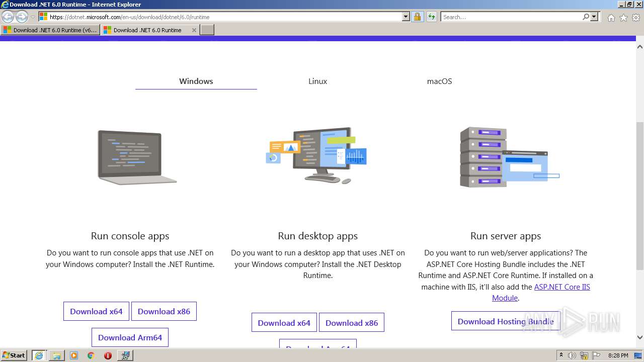Download x86 under Run desktop apps
This screenshot has width=644, height=362.
click(x=352, y=323)
